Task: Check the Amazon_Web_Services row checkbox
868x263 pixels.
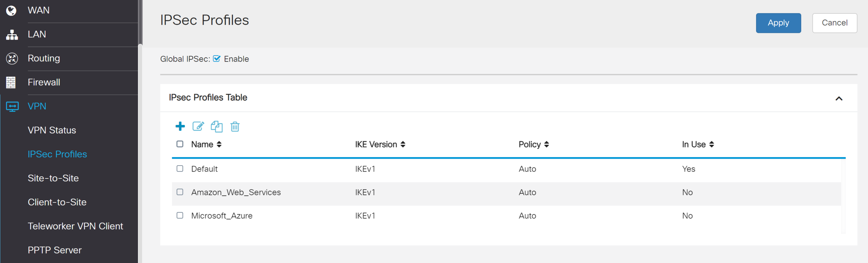Action: click(180, 192)
